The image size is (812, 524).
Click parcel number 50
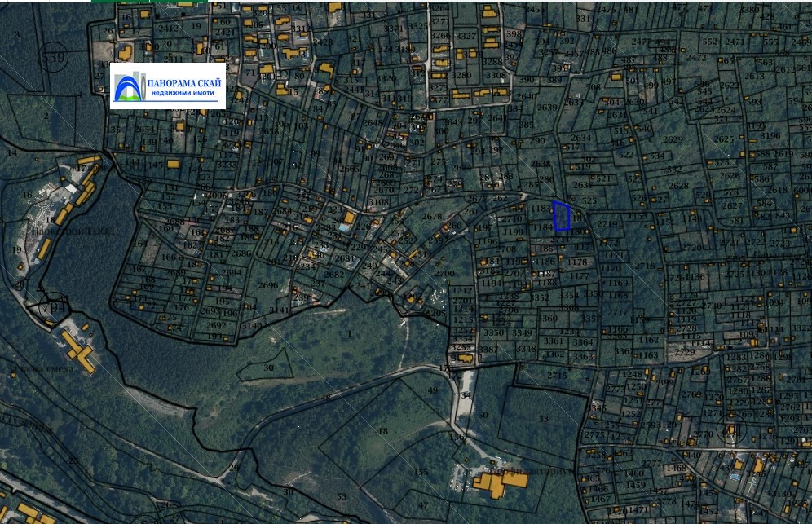coord(483,415)
